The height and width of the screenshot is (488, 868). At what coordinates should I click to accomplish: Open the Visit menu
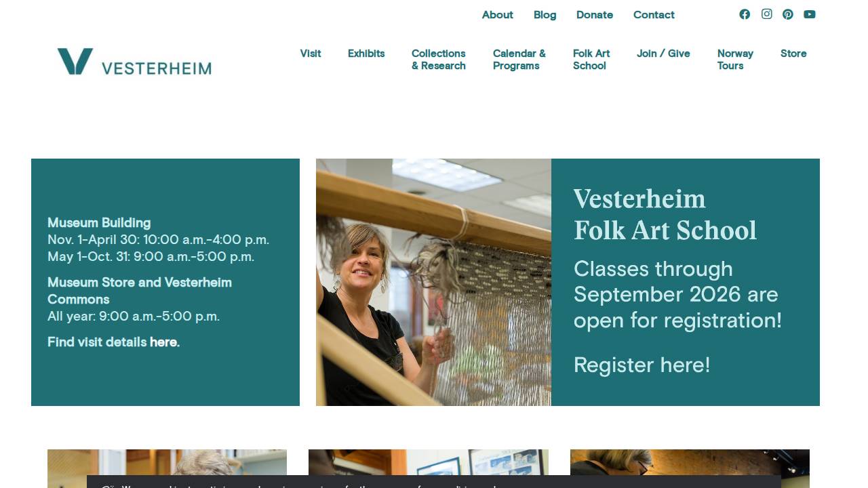(311, 54)
